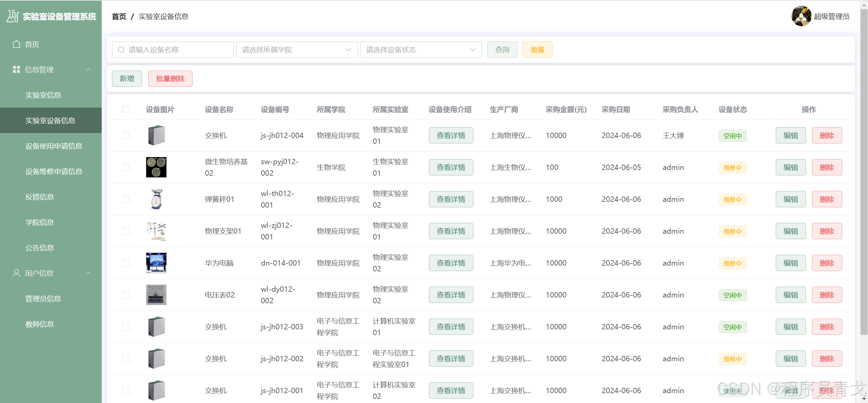This screenshot has height=403, width=868.
Task: Go to 设备使用申请信息 menu item
Action: tap(54, 146)
